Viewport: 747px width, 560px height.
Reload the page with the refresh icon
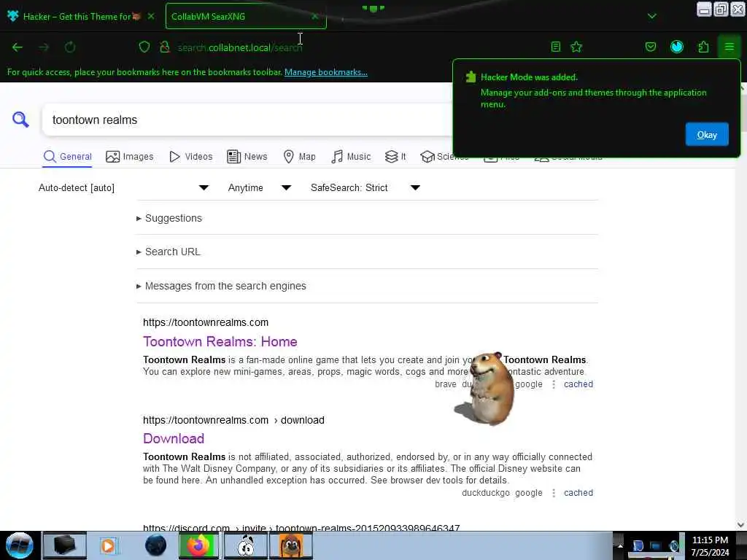pos(70,47)
